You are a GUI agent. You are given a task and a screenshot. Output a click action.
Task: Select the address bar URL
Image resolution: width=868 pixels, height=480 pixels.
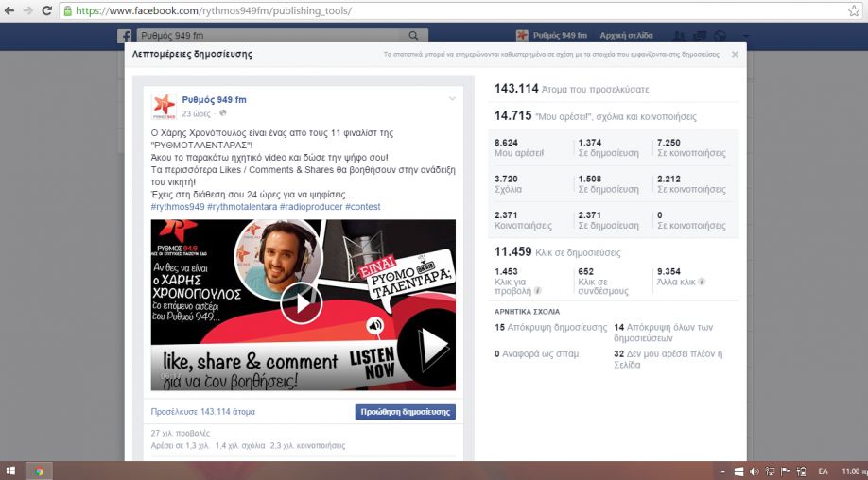click(x=214, y=10)
